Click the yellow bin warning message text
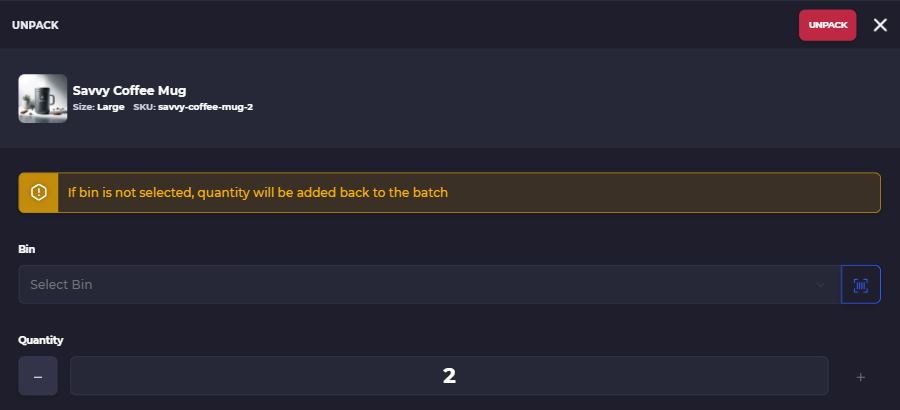900x410 pixels. tap(258, 192)
